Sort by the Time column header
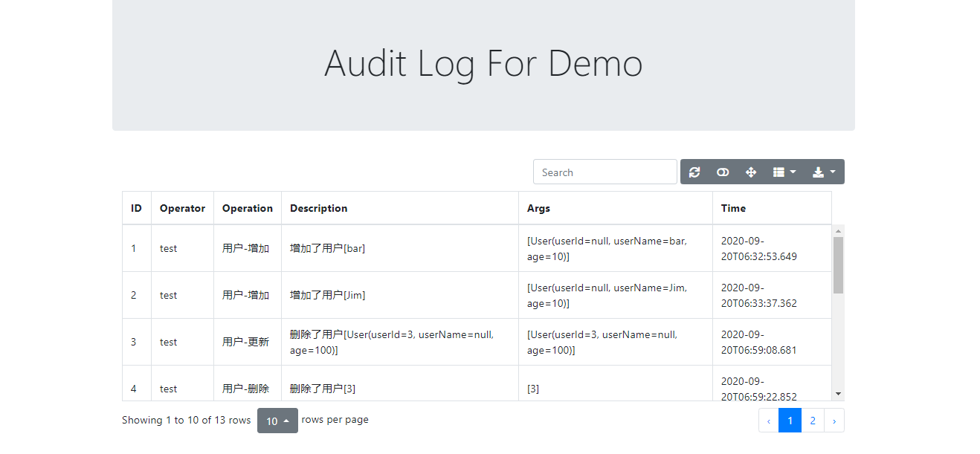Viewport: 980px width, 454px height. click(733, 208)
